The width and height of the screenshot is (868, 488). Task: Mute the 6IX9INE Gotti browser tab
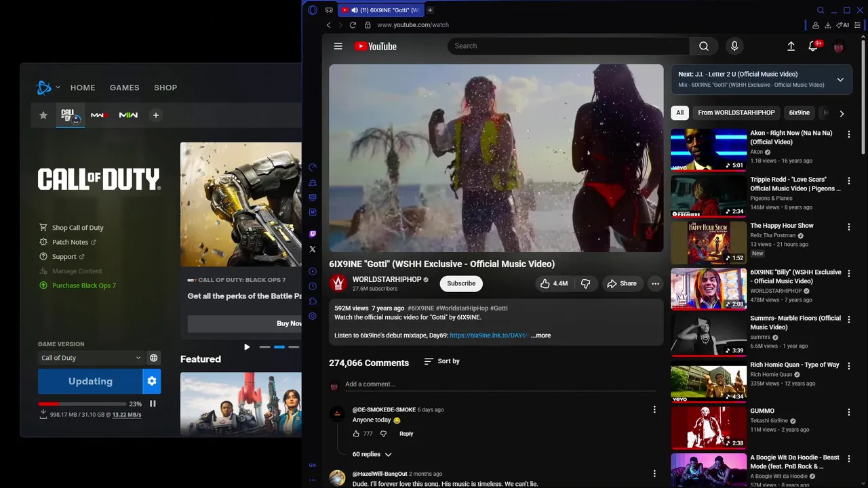click(x=355, y=10)
